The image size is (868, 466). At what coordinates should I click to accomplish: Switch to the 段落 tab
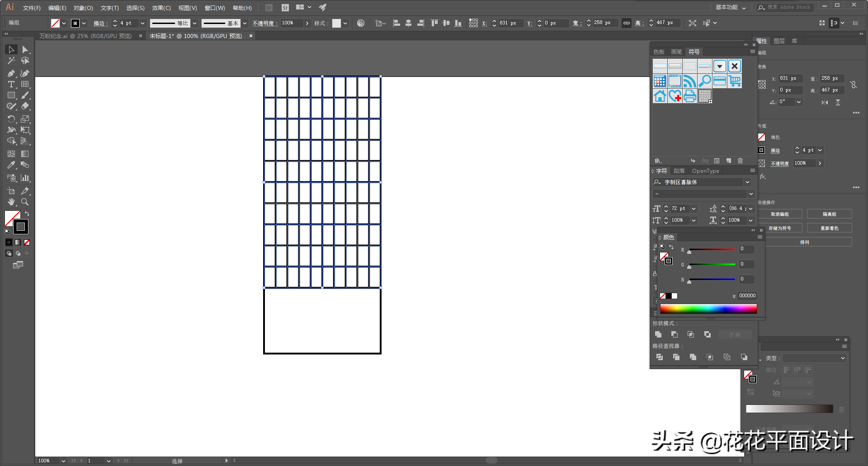pyautogui.click(x=679, y=171)
